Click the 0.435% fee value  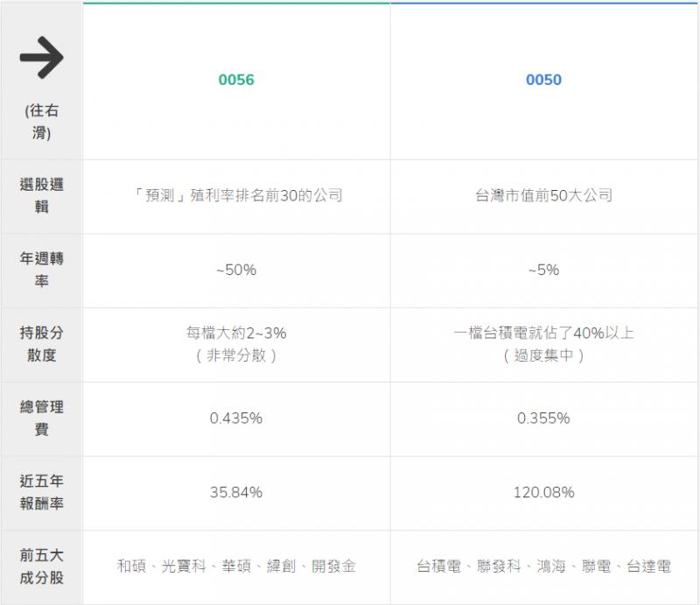pyautogui.click(x=236, y=419)
